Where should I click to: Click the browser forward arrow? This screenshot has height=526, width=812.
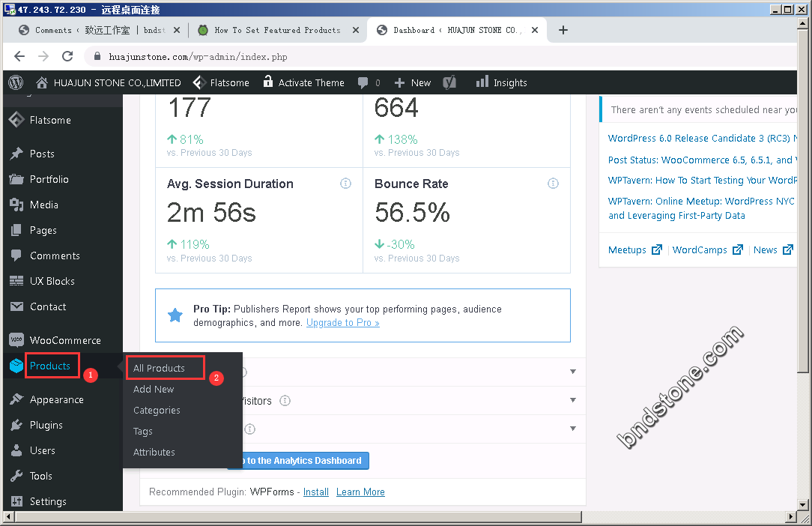(x=43, y=56)
